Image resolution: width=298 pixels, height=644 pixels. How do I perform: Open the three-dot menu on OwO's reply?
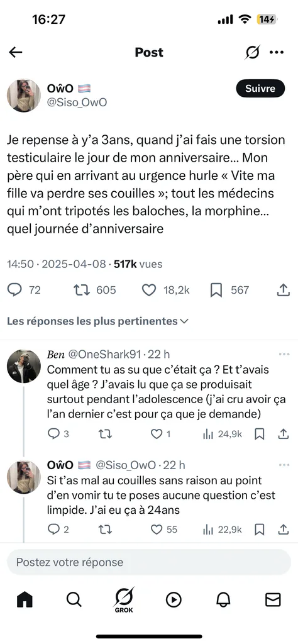click(284, 465)
